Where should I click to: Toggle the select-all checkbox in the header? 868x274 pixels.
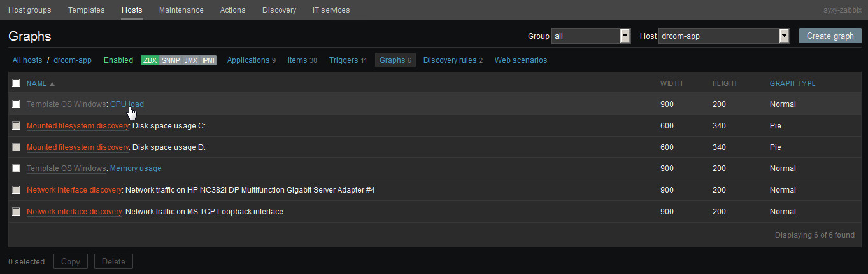click(x=17, y=83)
